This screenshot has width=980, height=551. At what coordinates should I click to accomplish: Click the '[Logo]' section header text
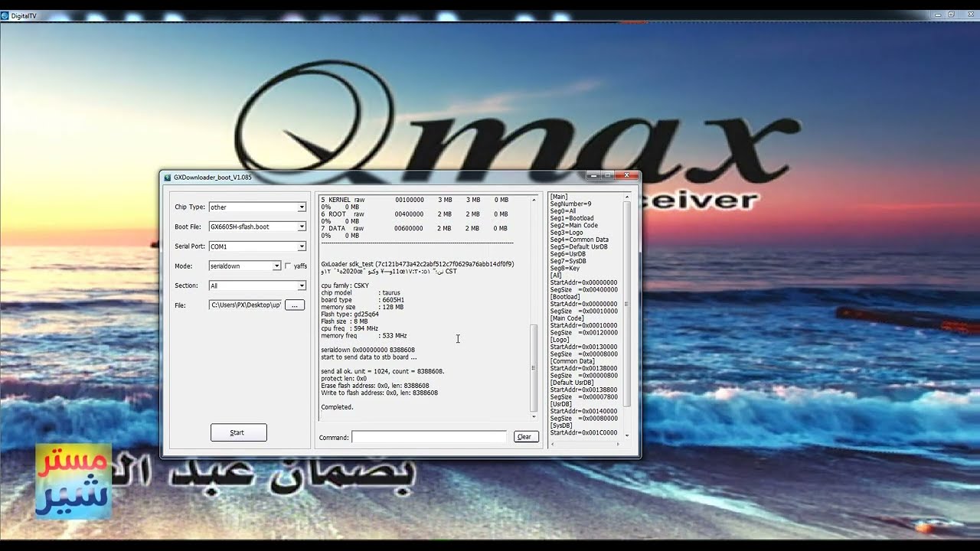coord(560,340)
